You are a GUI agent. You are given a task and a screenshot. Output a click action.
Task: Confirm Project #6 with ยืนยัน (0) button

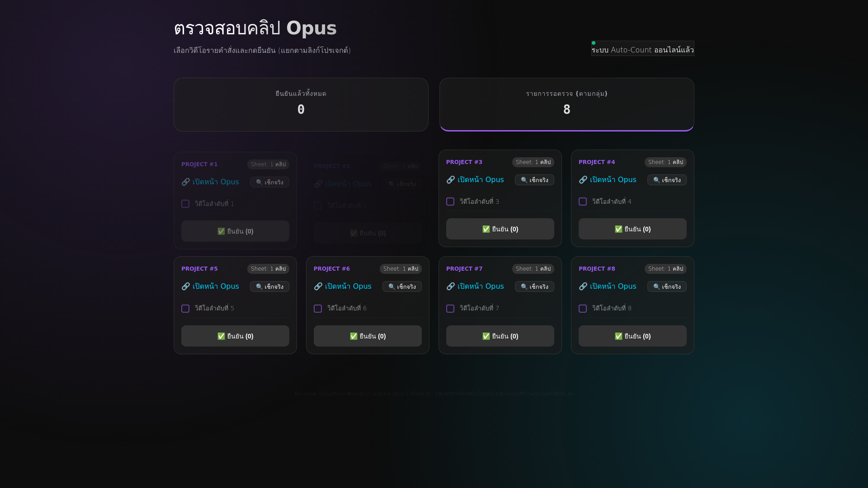[368, 336]
